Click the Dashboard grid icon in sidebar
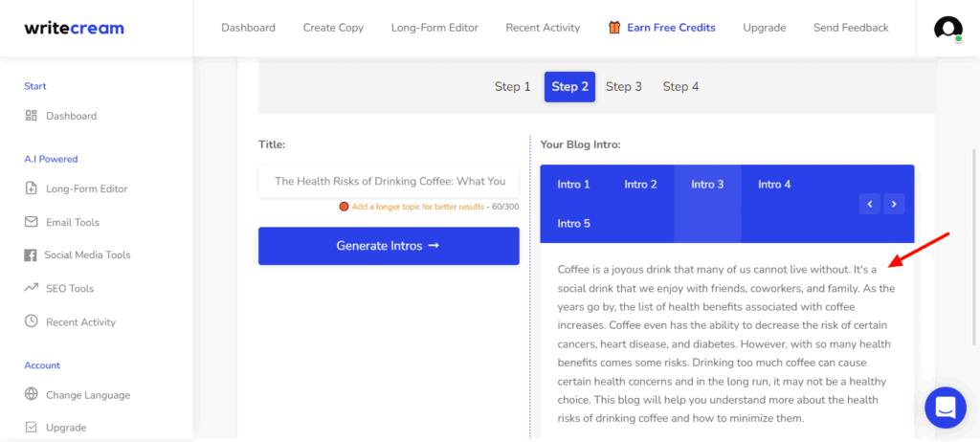This screenshot has width=980, height=442. click(31, 116)
